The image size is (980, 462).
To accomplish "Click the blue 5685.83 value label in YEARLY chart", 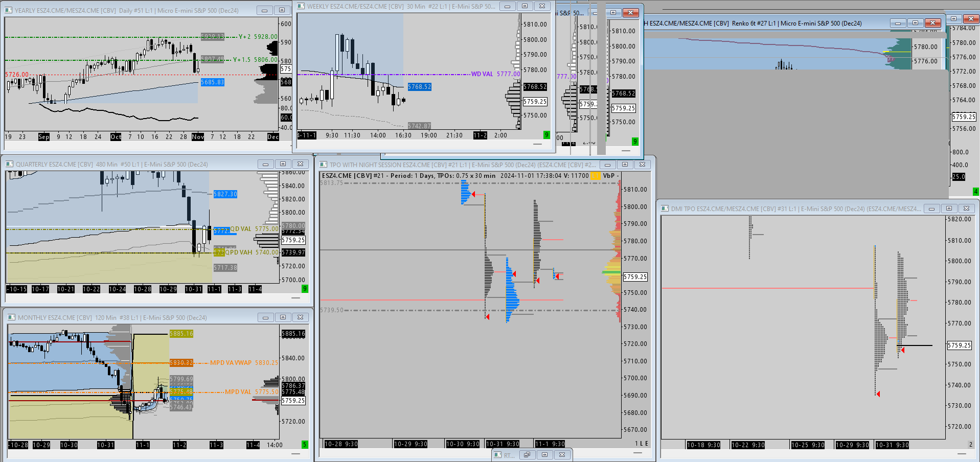I will point(213,82).
